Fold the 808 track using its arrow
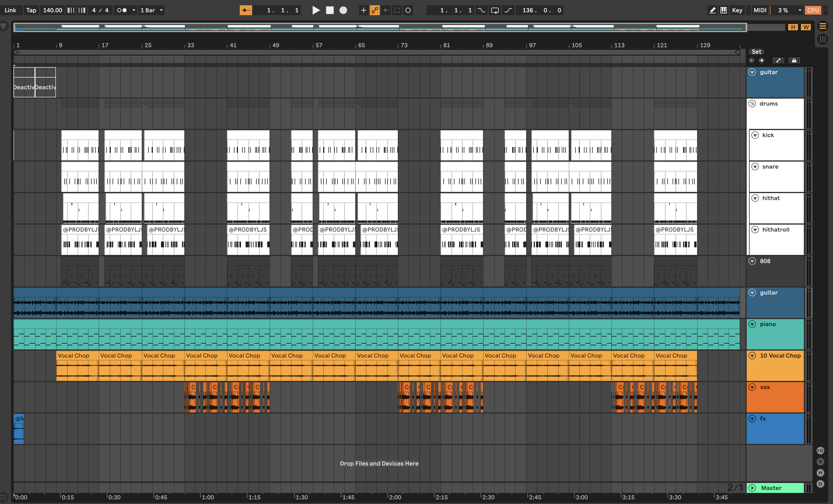The height and width of the screenshot is (504, 833). click(752, 261)
